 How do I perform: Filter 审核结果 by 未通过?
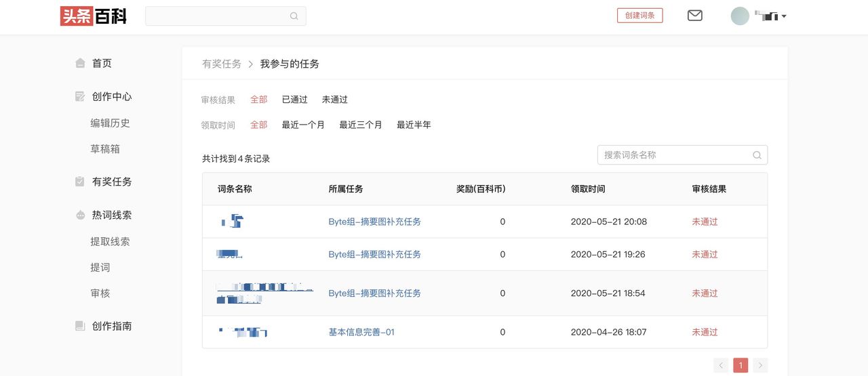335,100
